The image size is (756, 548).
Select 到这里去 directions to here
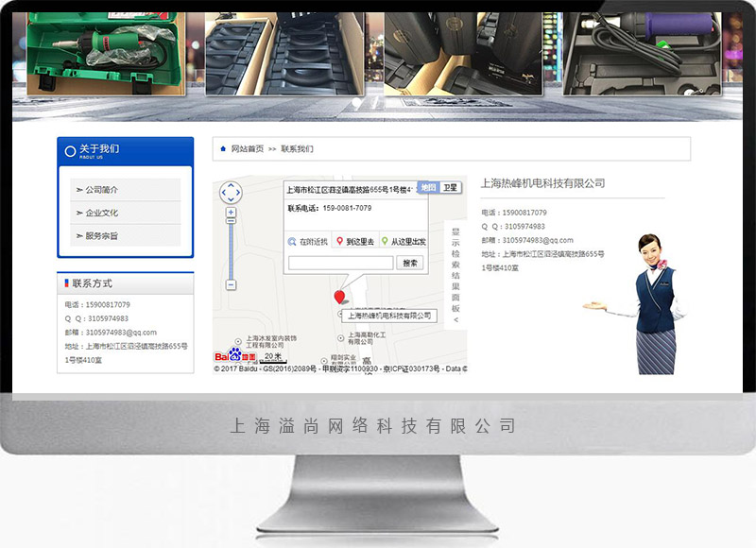coord(356,242)
